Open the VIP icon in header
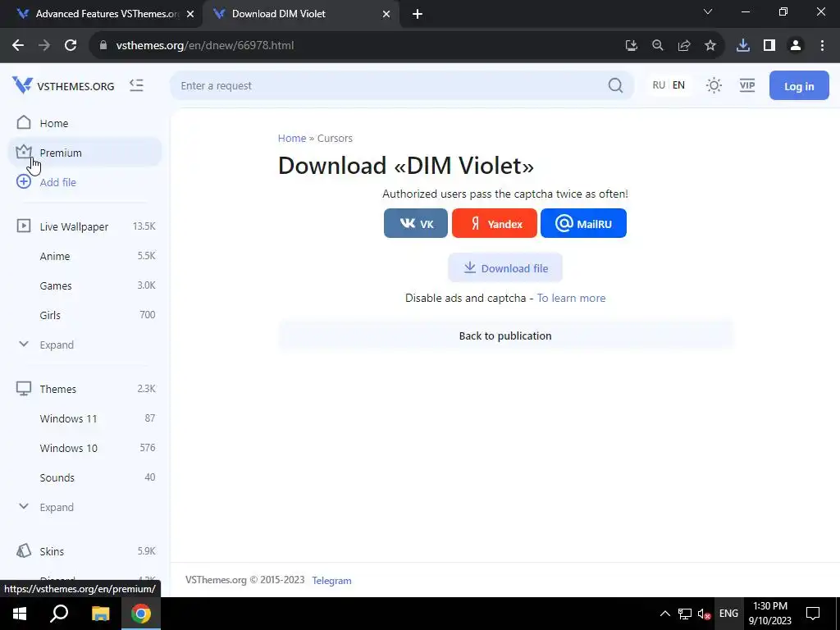The height and width of the screenshot is (630, 840). pyautogui.click(x=746, y=85)
